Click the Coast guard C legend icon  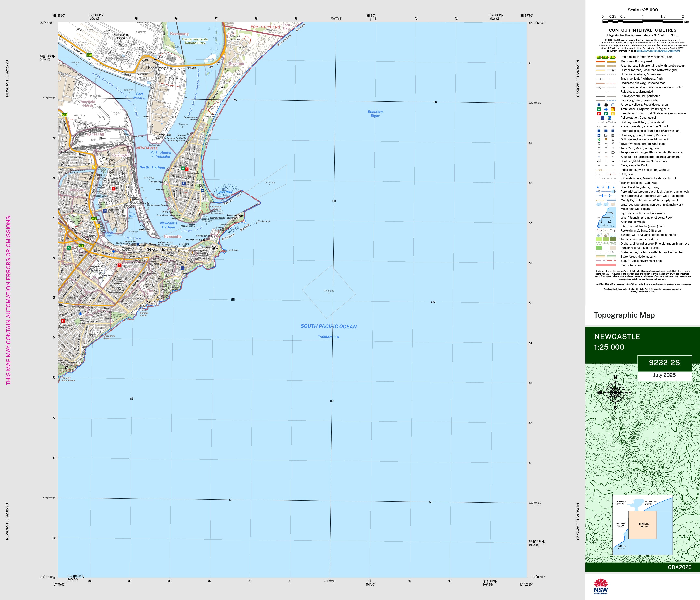tap(609, 118)
